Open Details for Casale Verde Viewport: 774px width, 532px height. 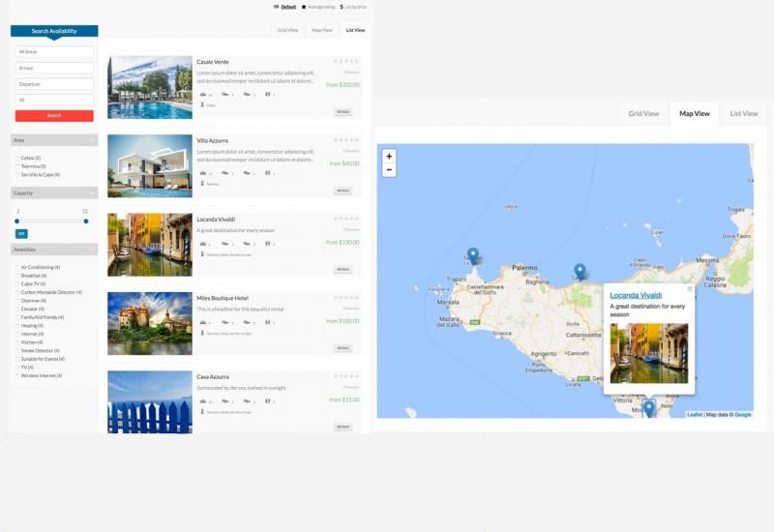pos(343,112)
